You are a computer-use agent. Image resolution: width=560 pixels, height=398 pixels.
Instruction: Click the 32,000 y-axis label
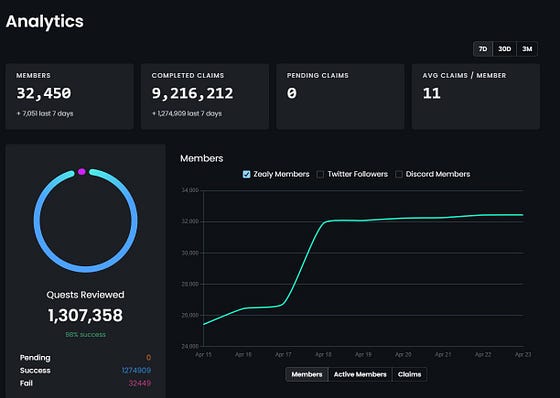coord(190,222)
